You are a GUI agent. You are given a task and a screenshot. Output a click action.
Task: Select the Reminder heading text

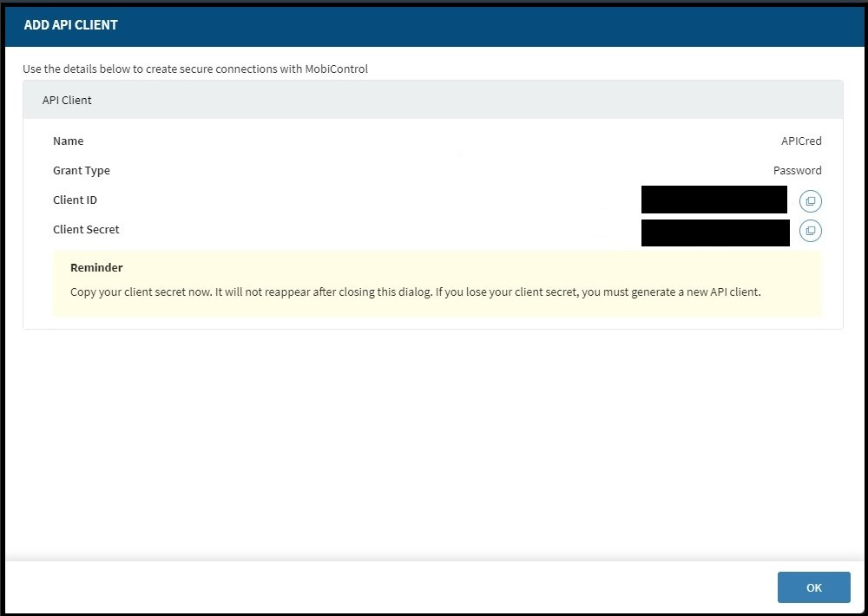click(x=96, y=267)
